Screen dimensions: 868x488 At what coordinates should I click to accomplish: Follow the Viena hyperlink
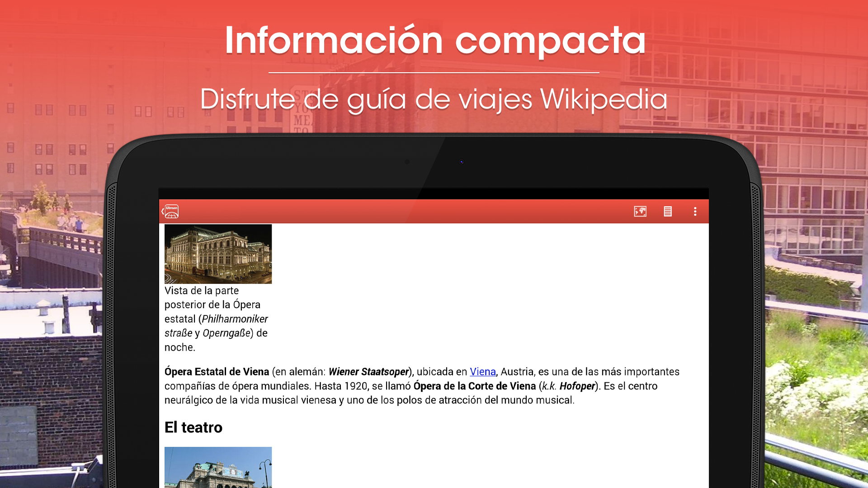483,371
